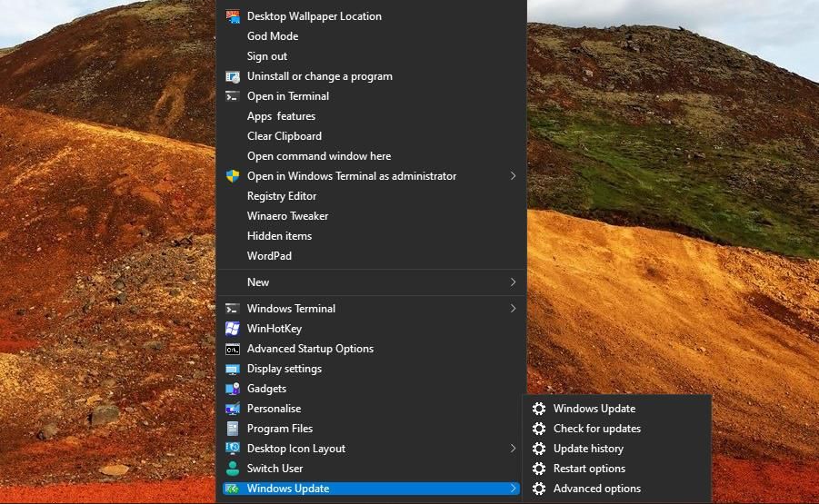The height and width of the screenshot is (504, 819).
Task: Choose Sign out
Action: 267,56
